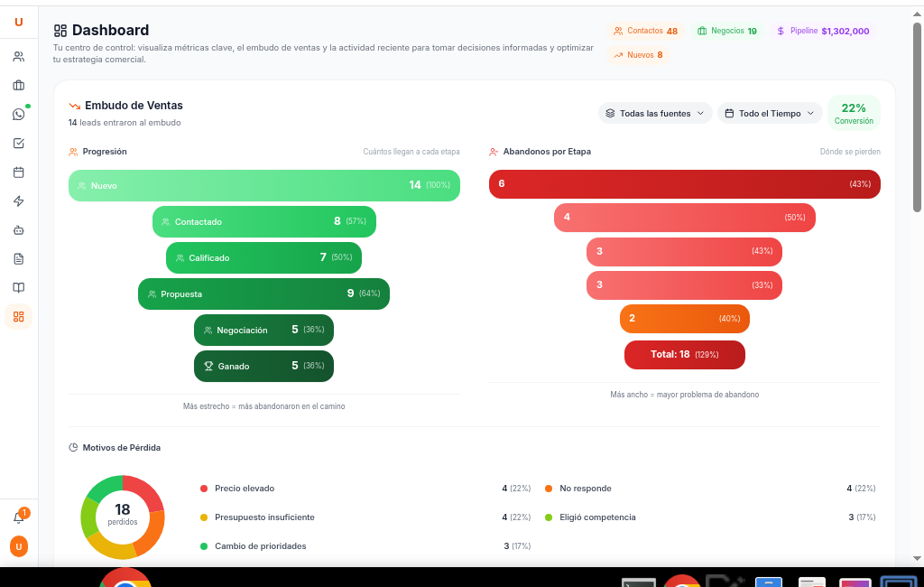The height and width of the screenshot is (587, 924).
Task: Open the open-book sidebar icon
Action: tap(19, 288)
